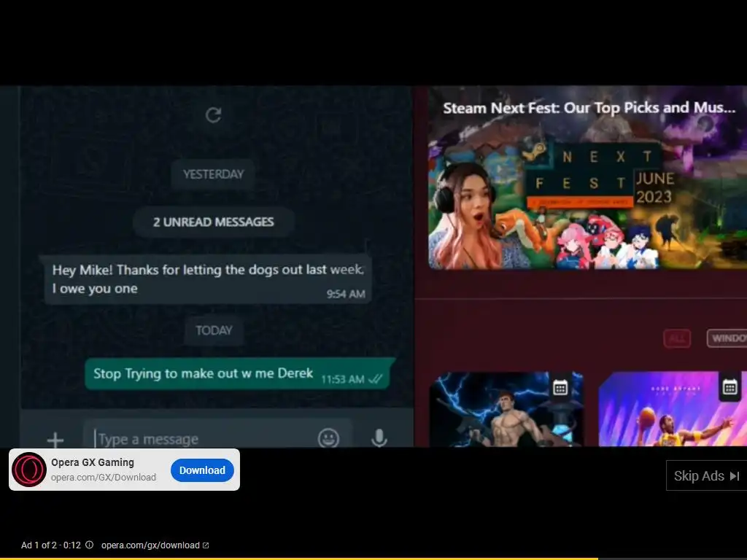Screen dimensions: 747x560
Task: Click the Steam Next Fest banner thumbnail
Action: pos(587,177)
